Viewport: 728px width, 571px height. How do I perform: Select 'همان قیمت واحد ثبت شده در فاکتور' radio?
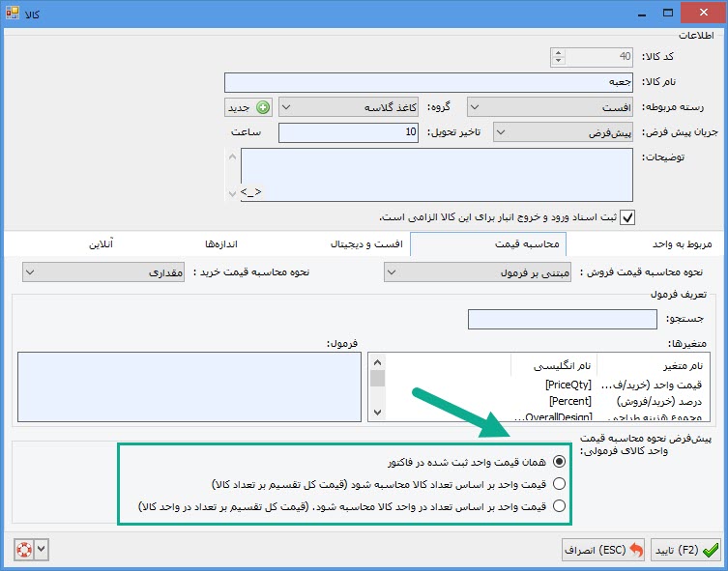559,461
